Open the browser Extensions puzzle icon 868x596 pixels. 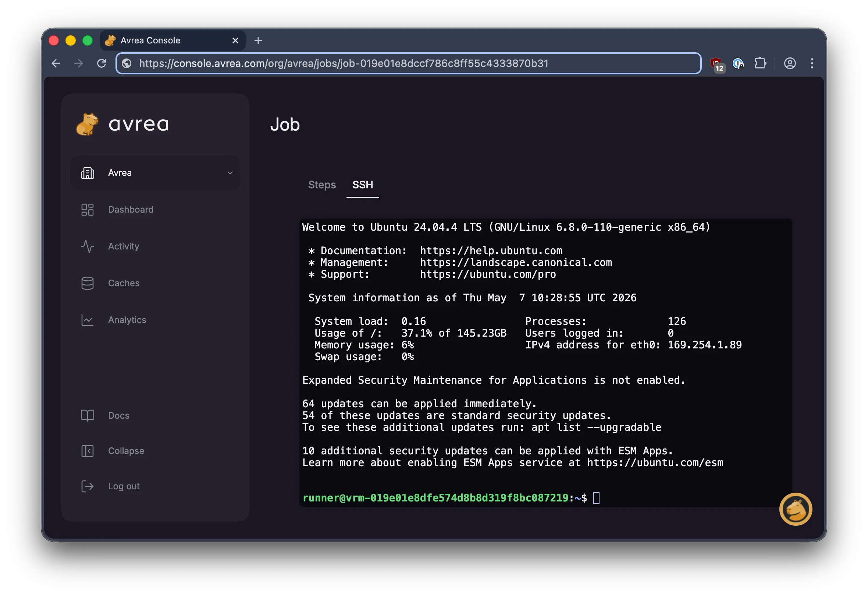(x=760, y=63)
